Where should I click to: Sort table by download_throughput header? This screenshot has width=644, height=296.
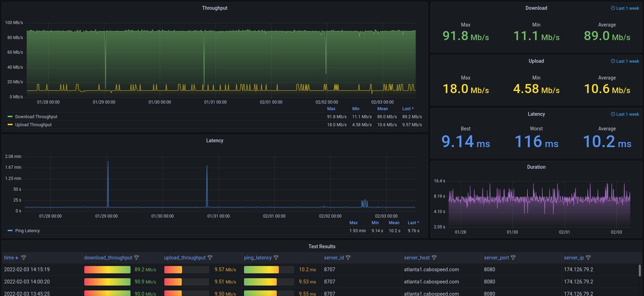tap(108, 258)
